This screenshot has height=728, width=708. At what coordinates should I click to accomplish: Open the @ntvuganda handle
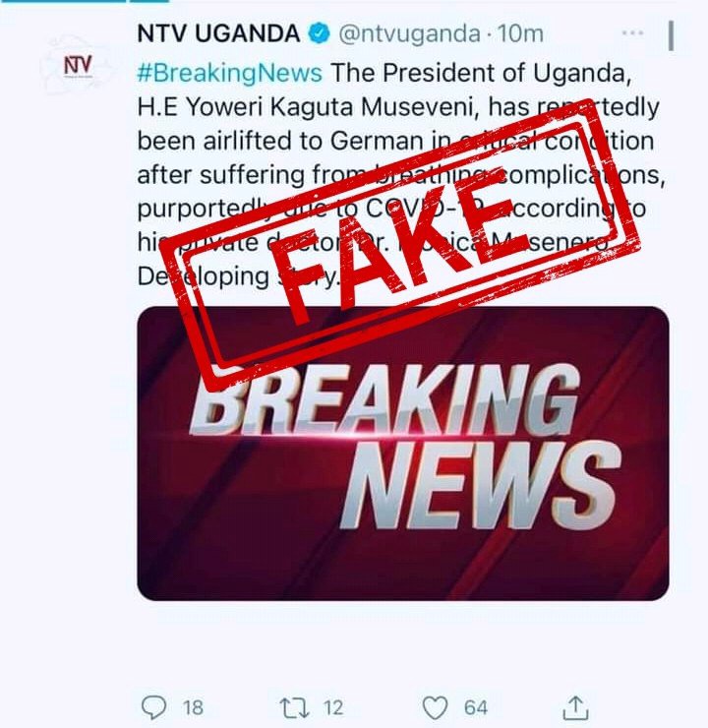pyautogui.click(x=409, y=33)
